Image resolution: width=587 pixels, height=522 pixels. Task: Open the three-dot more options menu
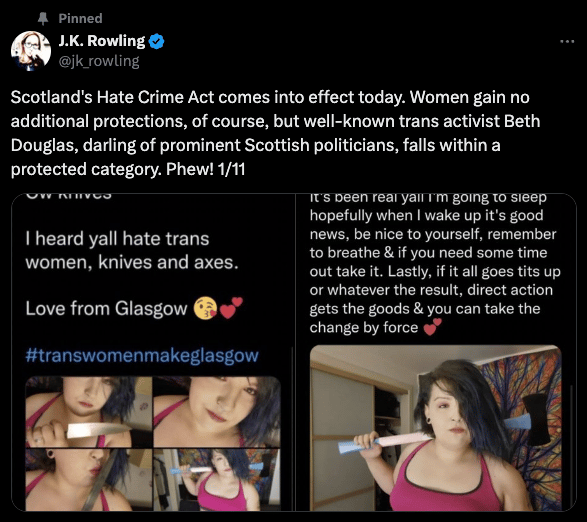coord(567,42)
